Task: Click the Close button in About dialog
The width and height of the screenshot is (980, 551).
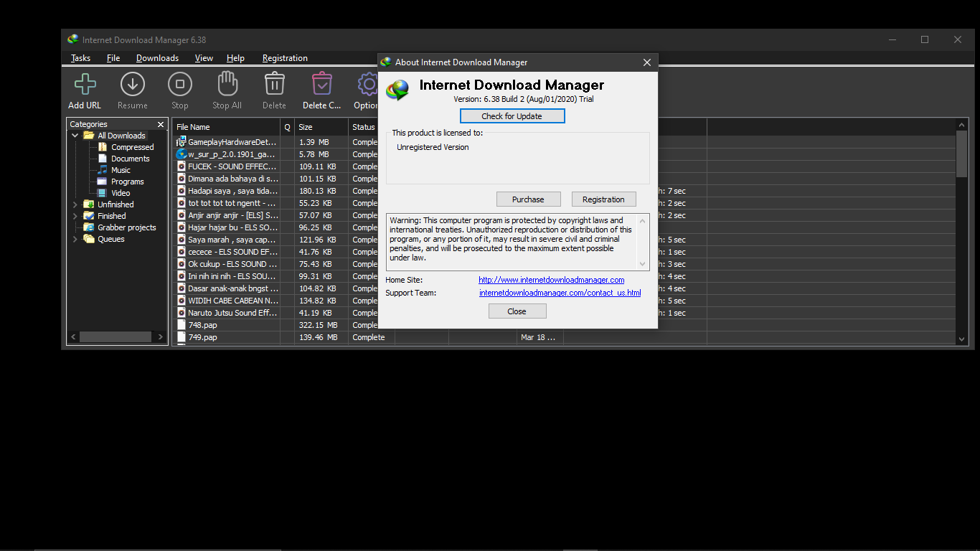Action: 517,311
